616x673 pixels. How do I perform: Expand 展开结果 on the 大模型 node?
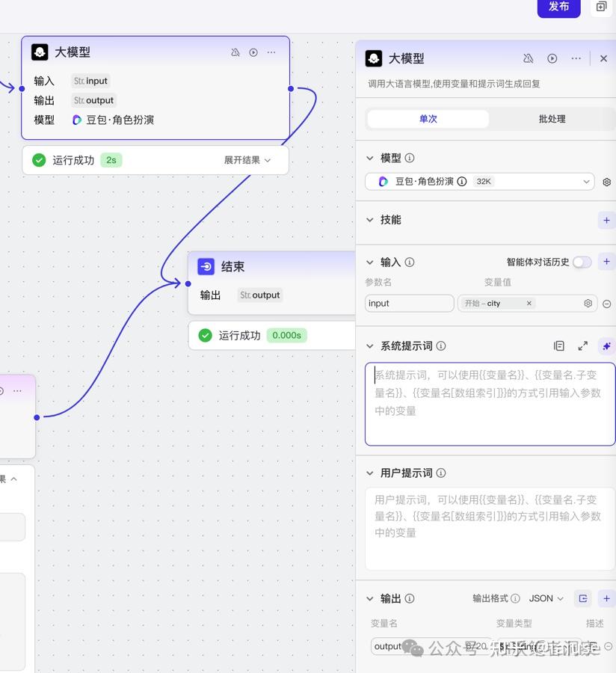tap(247, 159)
